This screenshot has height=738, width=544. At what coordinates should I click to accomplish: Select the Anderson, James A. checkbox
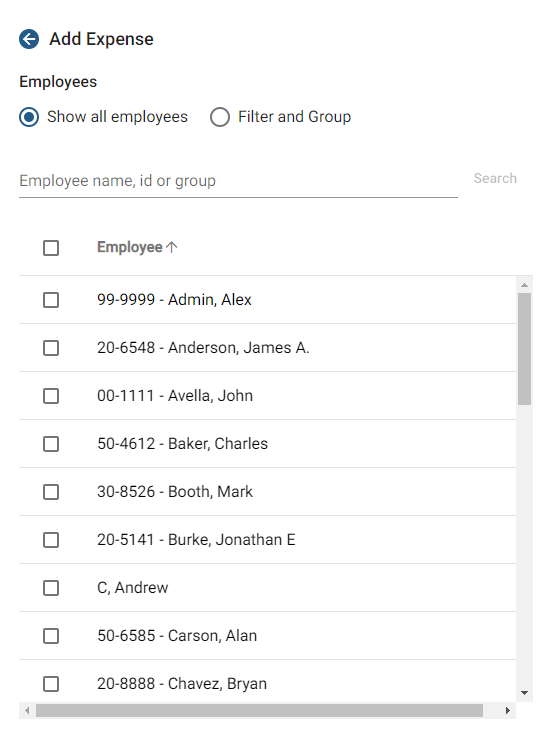[x=51, y=348]
